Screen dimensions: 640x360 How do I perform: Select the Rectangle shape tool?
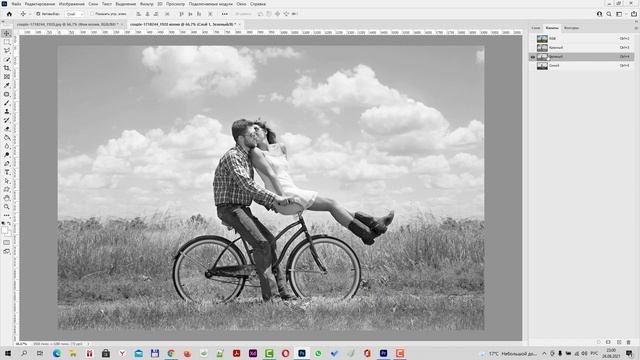7,189
